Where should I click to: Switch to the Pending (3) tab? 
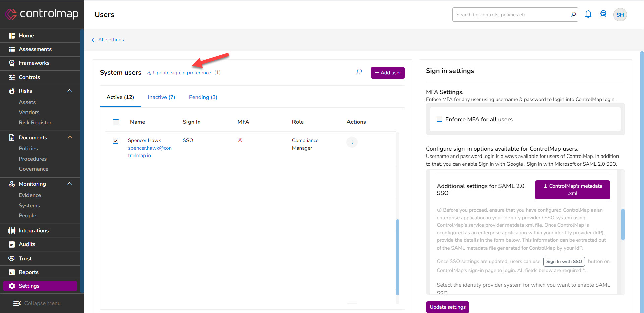(x=203, y=97)
